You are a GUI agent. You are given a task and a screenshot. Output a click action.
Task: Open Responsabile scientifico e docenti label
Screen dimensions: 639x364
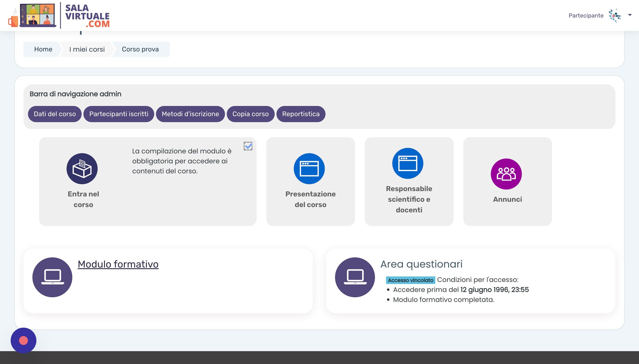[409, 199]
